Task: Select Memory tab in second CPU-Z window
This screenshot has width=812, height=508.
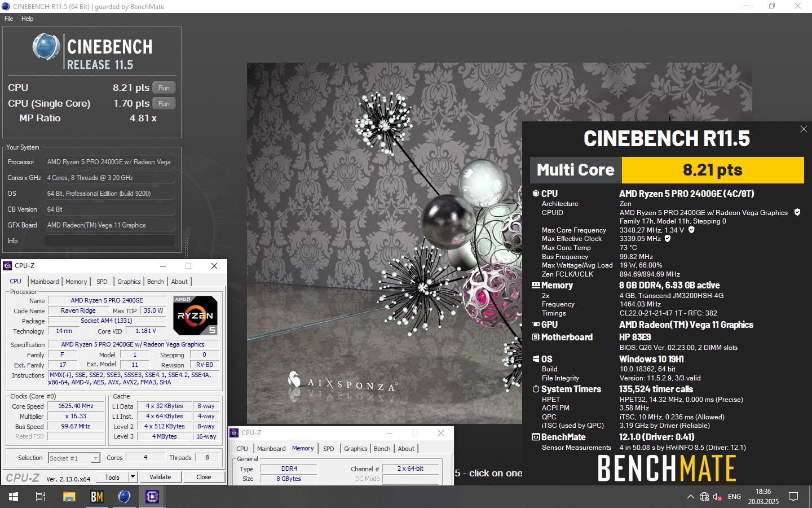Action: click(303, 448)
